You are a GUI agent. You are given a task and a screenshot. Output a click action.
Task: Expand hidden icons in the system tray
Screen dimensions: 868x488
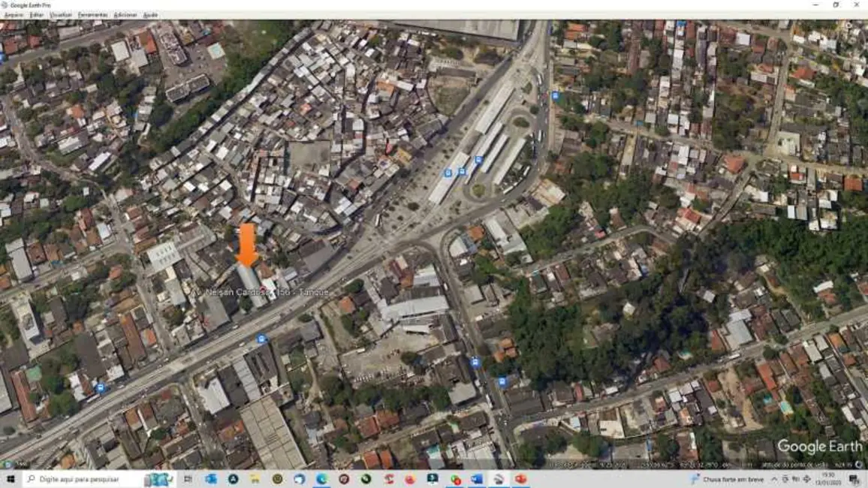click(x=773, y=479)
